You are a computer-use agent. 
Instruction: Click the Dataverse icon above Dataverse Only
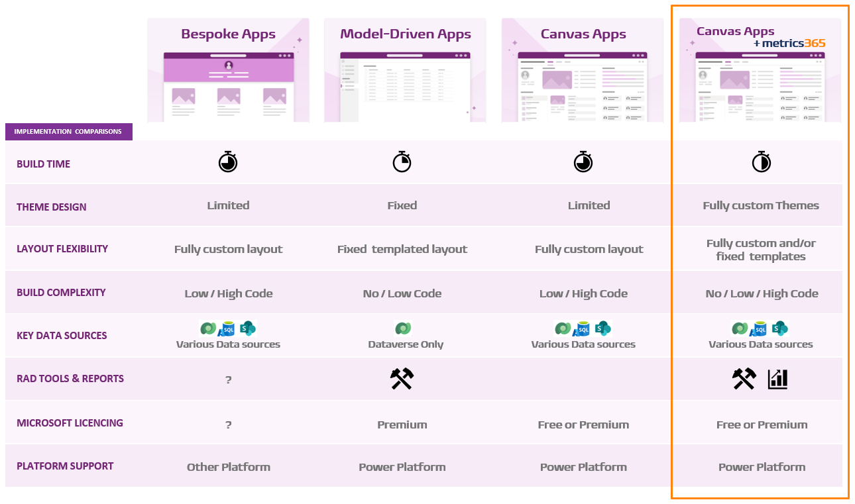pos(402,328)
